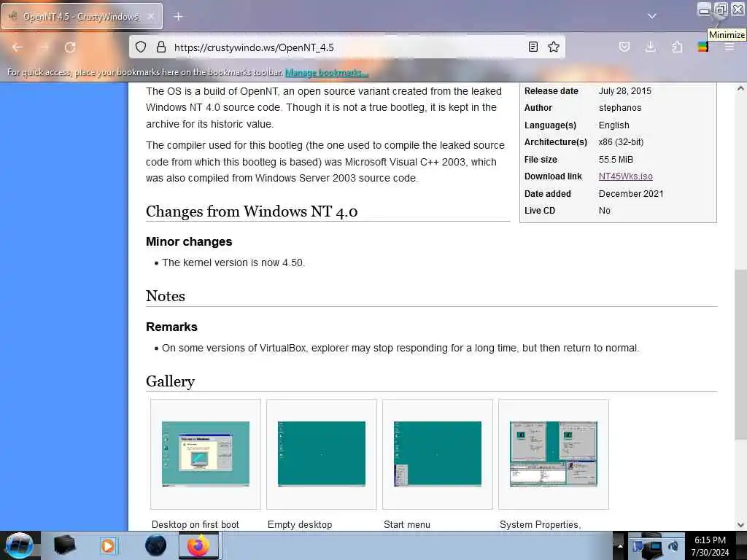This screenshot has height=560, width=747.
Task: Go forward one page in Firefox
Action: (44, 47)
